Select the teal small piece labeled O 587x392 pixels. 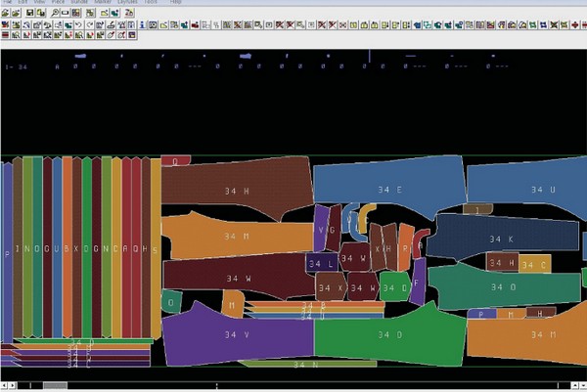[171, 301]
